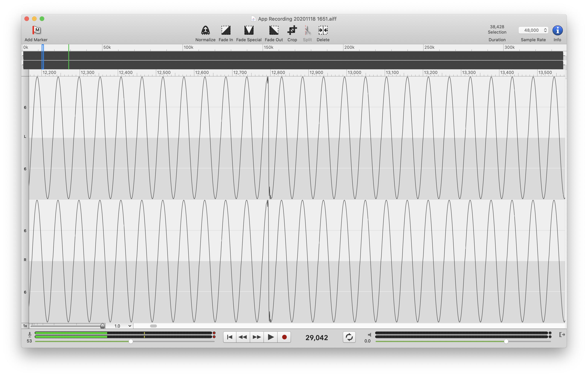Click the Fade Special icon
588x376 pixels.
[x=249, y=30]
